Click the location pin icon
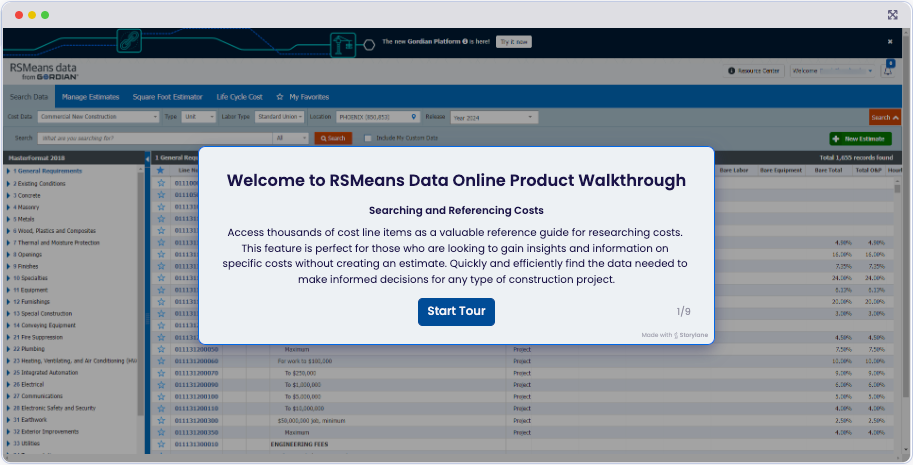Image resolution: width=913 pixels, height=465 pixels. [x=414, y=117]
